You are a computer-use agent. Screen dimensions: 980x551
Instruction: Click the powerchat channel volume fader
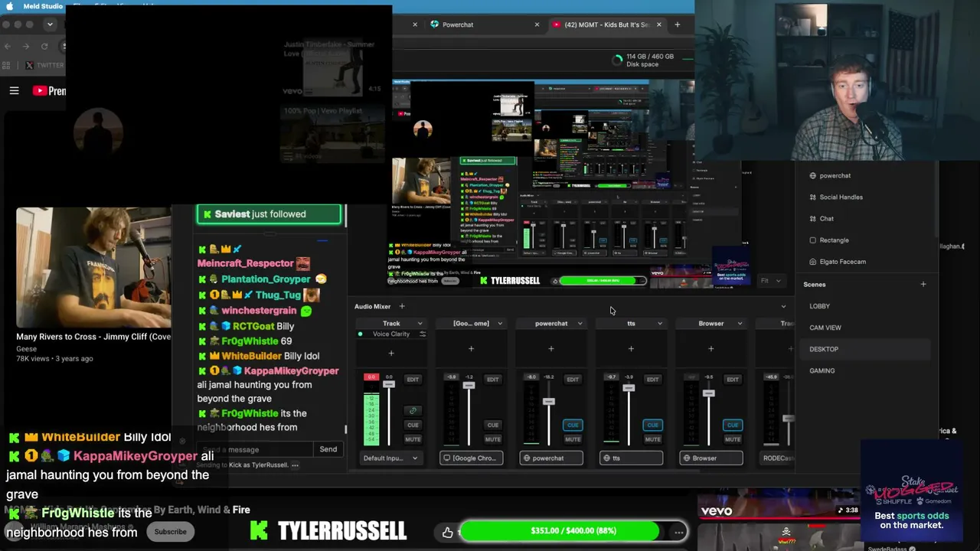click(549, 402)
